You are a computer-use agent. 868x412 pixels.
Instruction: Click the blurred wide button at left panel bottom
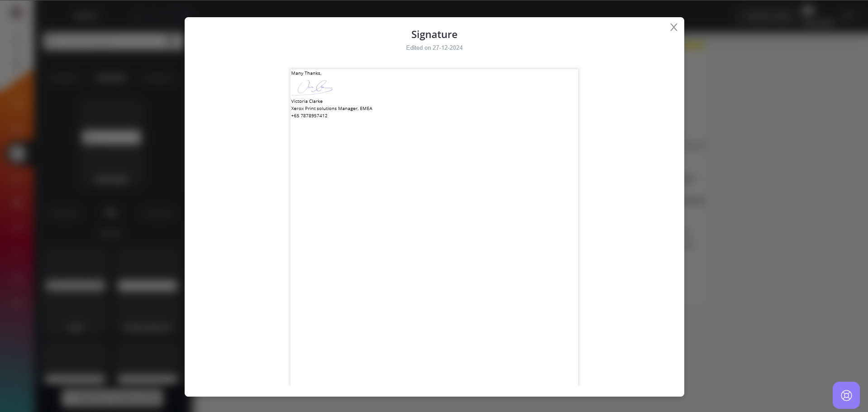click(x=112, y=398)
